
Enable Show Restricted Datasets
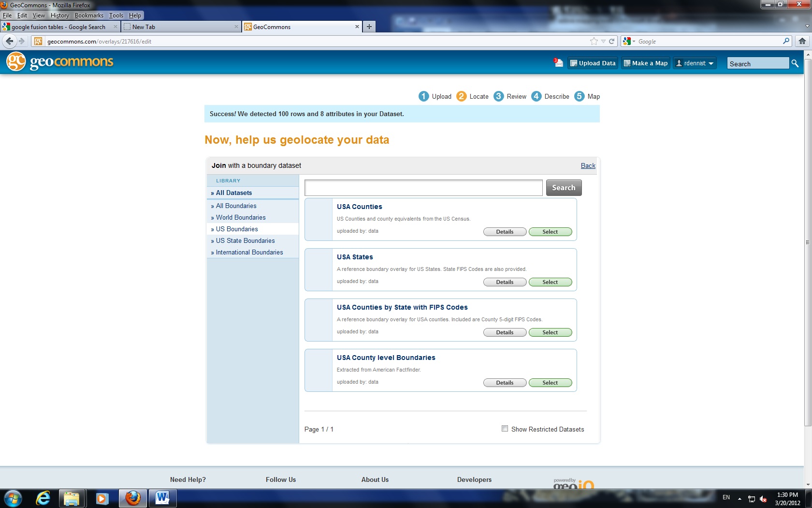[505, 428]
